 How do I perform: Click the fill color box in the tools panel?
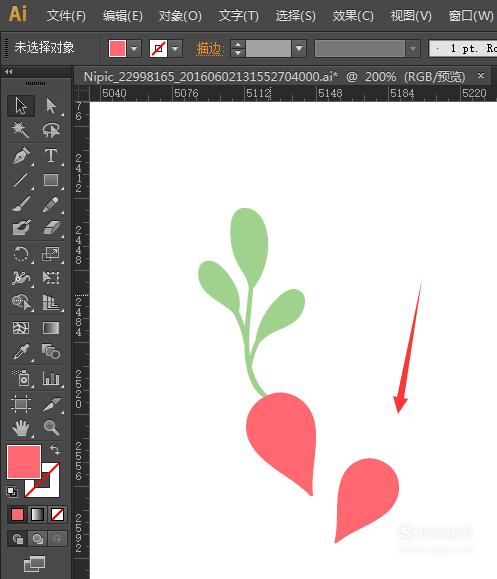click(x=24, y=462)
